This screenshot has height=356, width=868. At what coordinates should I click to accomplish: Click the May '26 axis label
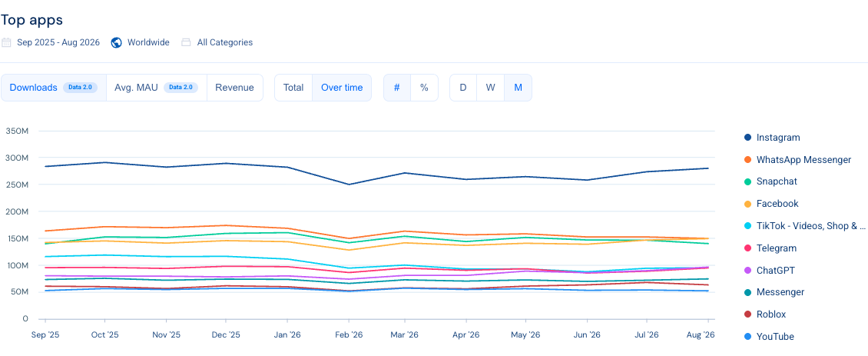(x=525, y=335)
